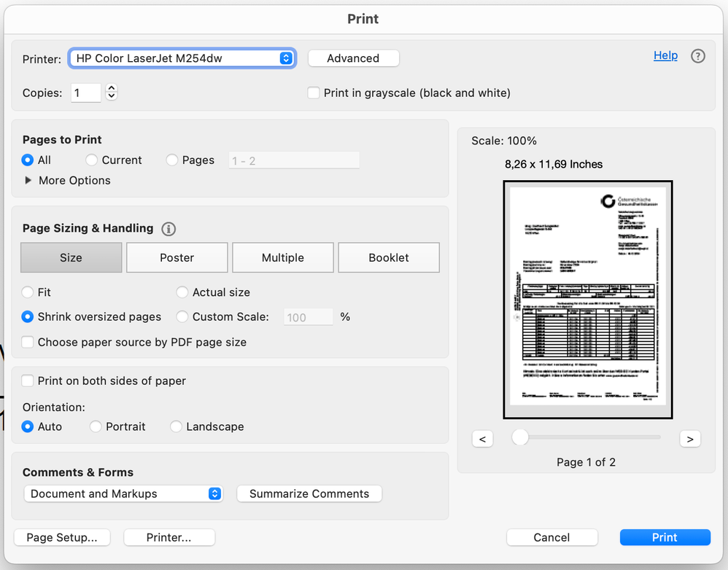Click the blue Print button
This screenshot has width=728, height=570.
click(665, 537)
